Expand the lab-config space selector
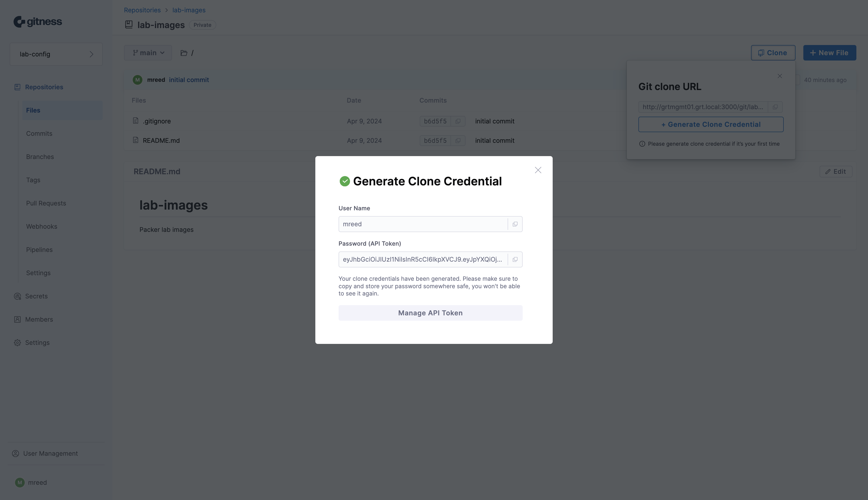The width and height of the screenshot is (868, 500). (x=56, y=54)
